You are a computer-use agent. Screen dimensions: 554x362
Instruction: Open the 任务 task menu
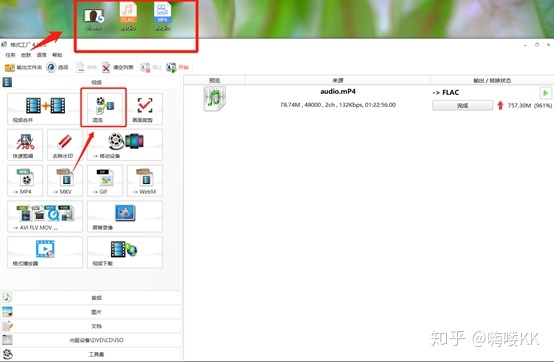10,55
